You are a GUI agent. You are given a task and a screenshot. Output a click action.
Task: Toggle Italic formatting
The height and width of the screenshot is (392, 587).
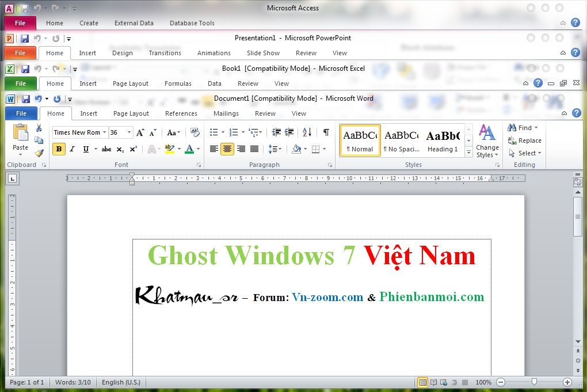point(73,149)
